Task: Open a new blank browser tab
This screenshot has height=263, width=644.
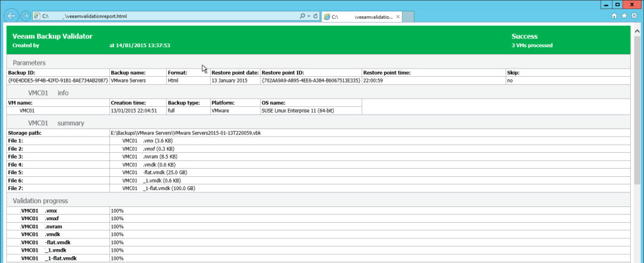Action: coord(408,17)
